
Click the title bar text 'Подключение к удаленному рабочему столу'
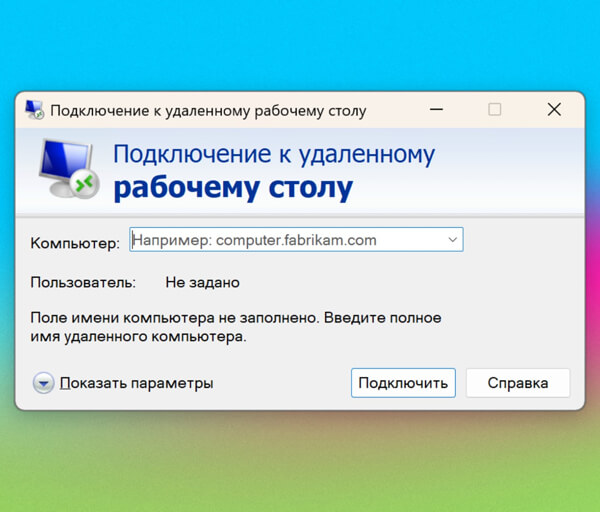click(208, 111)
